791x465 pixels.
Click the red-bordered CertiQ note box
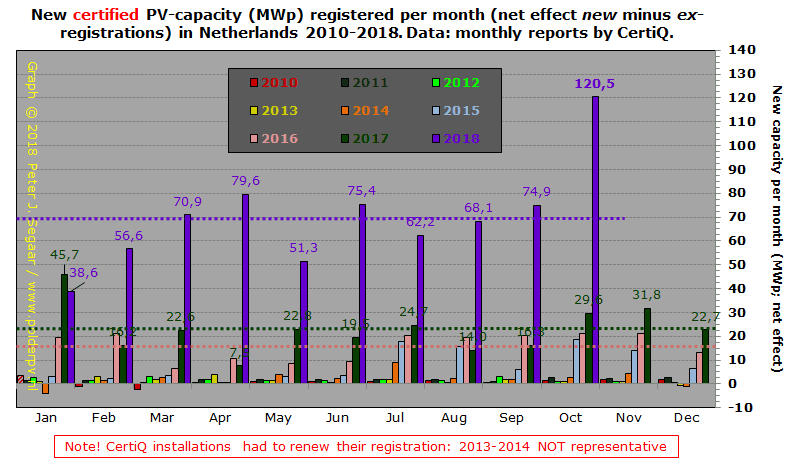coord(365,447)
